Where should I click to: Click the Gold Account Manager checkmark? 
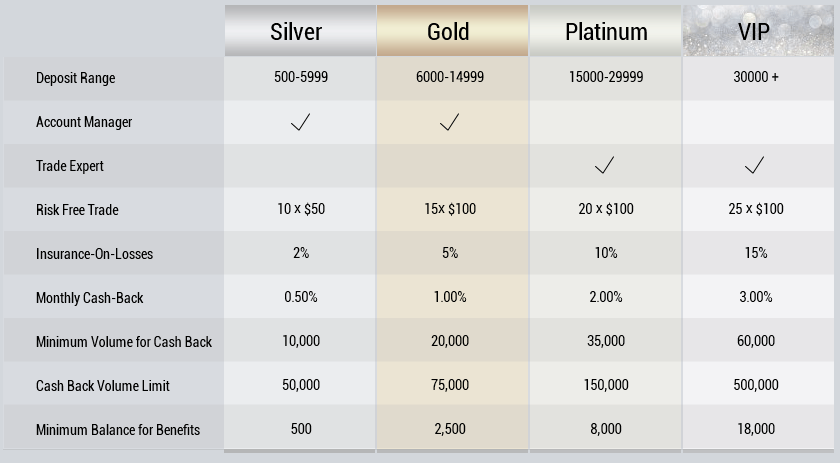449,122
